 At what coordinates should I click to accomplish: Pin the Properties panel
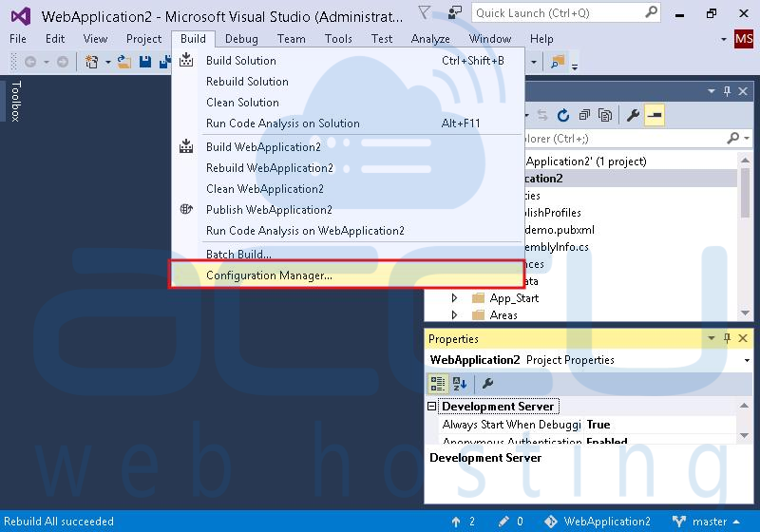click(727, 337)
